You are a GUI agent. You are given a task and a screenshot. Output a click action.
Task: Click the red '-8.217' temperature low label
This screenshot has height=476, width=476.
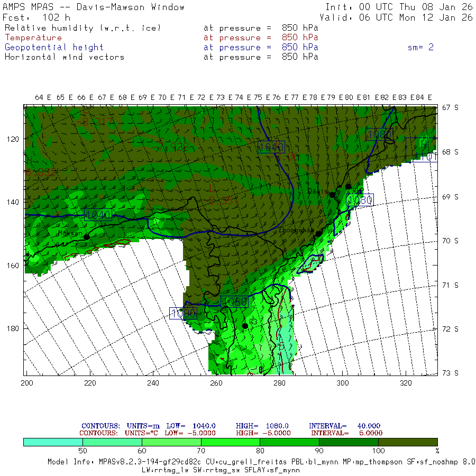95,122
